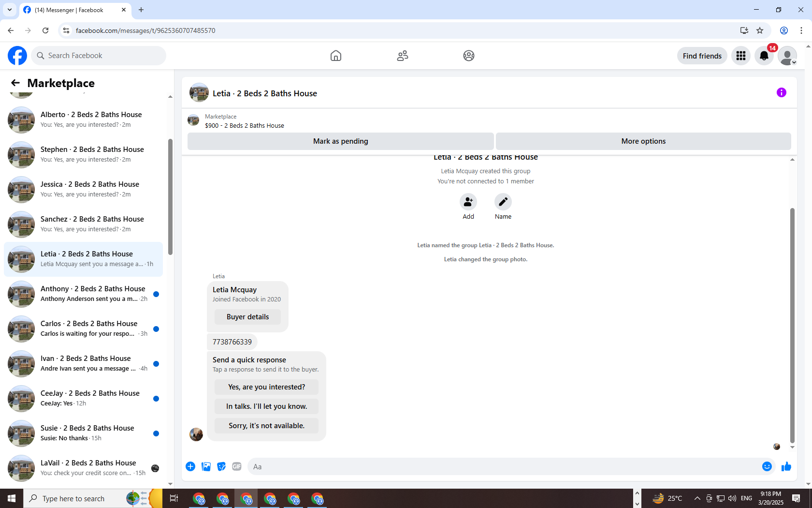Click the browser address bar URL

pos(145,30)
